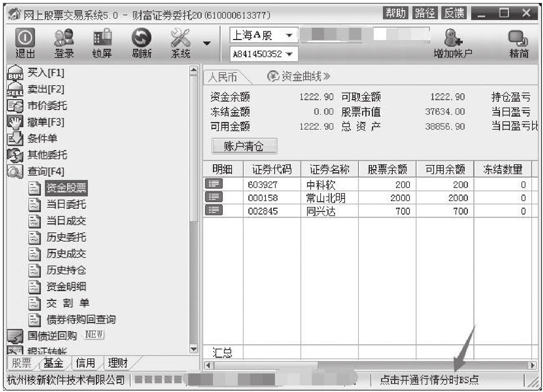Open the 上海A股 market dropdown
This screenshot has width=543, height=392.
pyautogui.click(x=264, y=35)
